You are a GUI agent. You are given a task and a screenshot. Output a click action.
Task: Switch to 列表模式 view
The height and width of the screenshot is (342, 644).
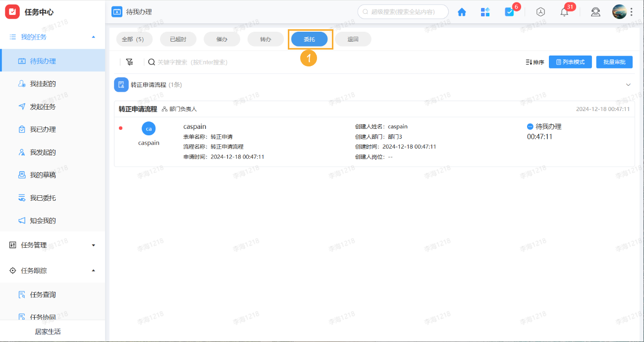click(x=570, y=61)
